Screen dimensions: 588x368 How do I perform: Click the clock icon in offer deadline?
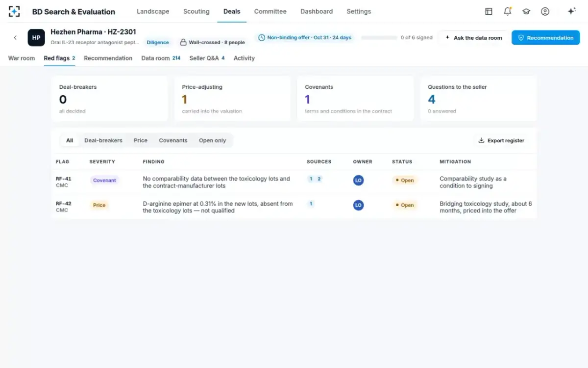pos(262,38)
